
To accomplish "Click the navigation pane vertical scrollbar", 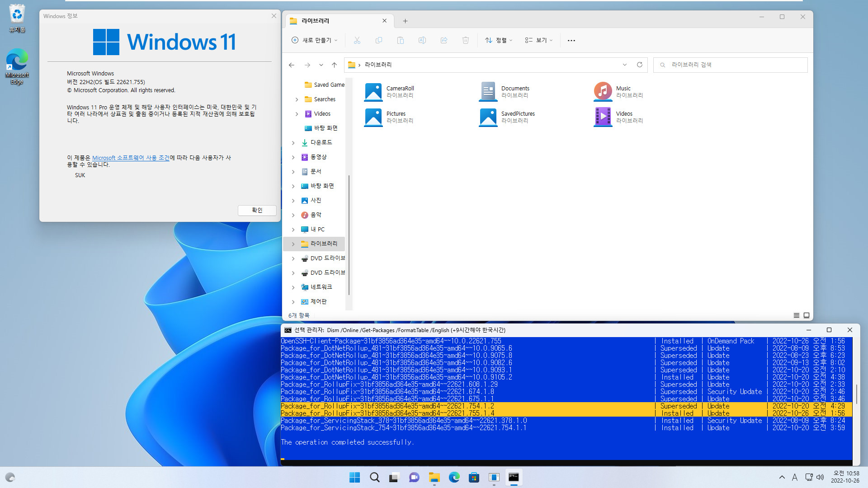I will (x=349, y=235).
